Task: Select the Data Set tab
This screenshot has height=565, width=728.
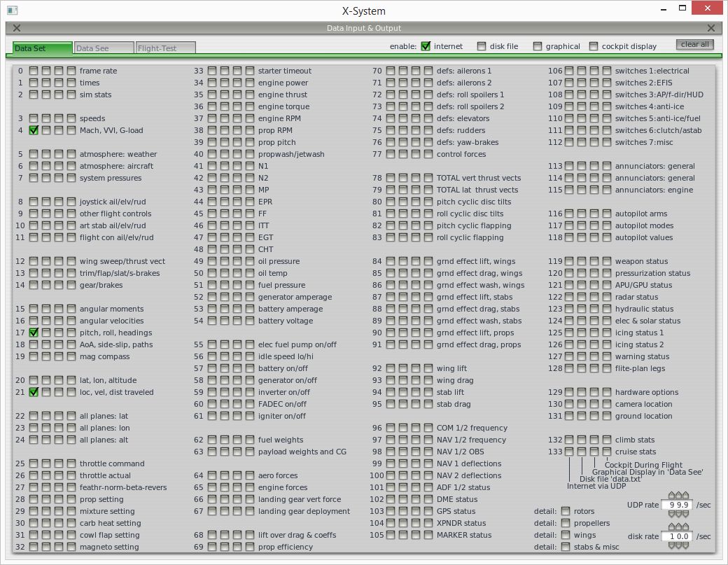Action: (43, 48)
